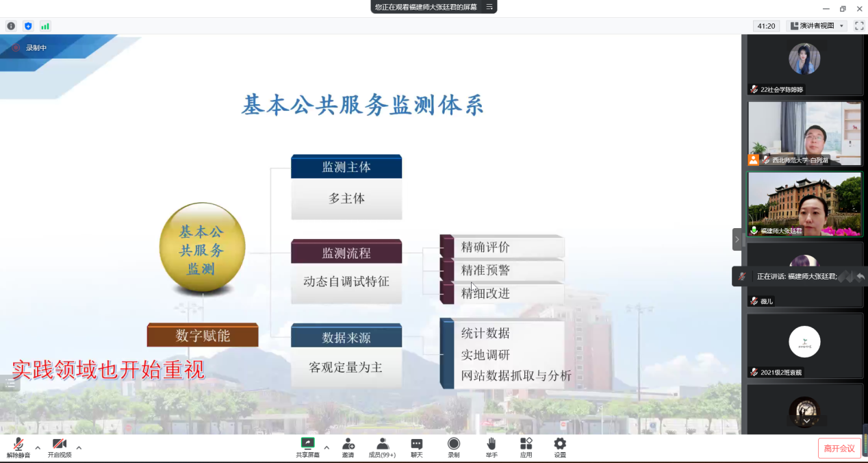Select the 西北师范大学 participant video thumbnail

804,134
